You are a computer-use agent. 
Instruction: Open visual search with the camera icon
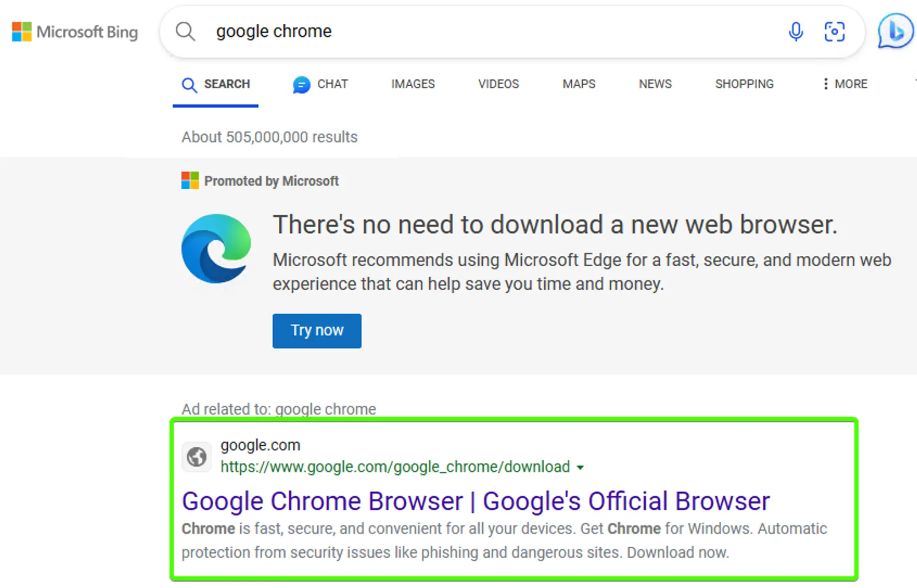[x=834, y=32]
